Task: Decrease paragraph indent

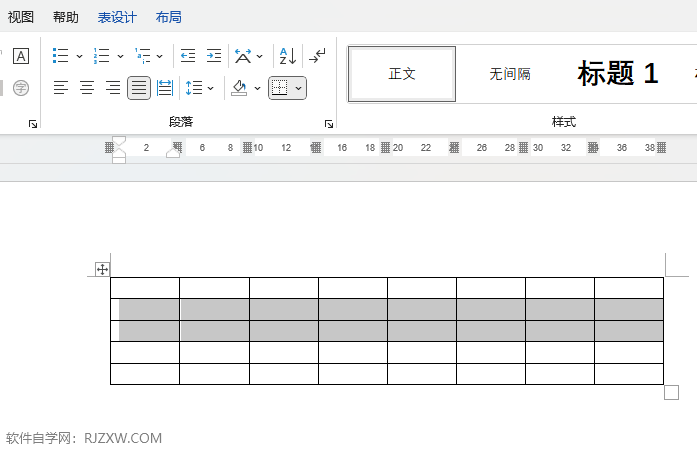Action: point(188,56)
